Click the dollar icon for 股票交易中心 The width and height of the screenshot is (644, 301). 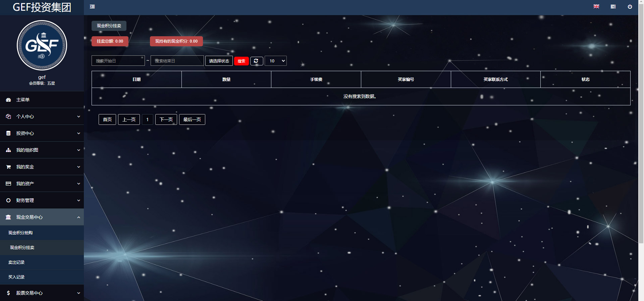(x=8, y=293)
